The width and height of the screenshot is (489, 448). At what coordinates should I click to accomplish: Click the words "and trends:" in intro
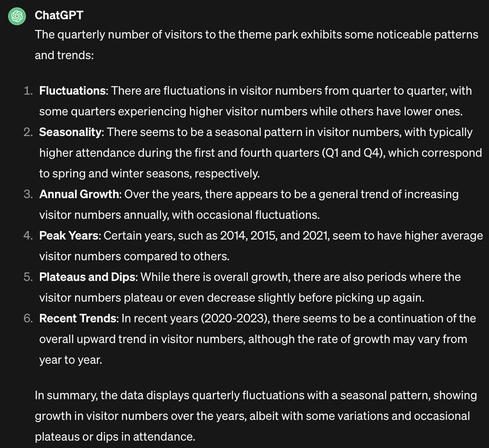point(64,55)
